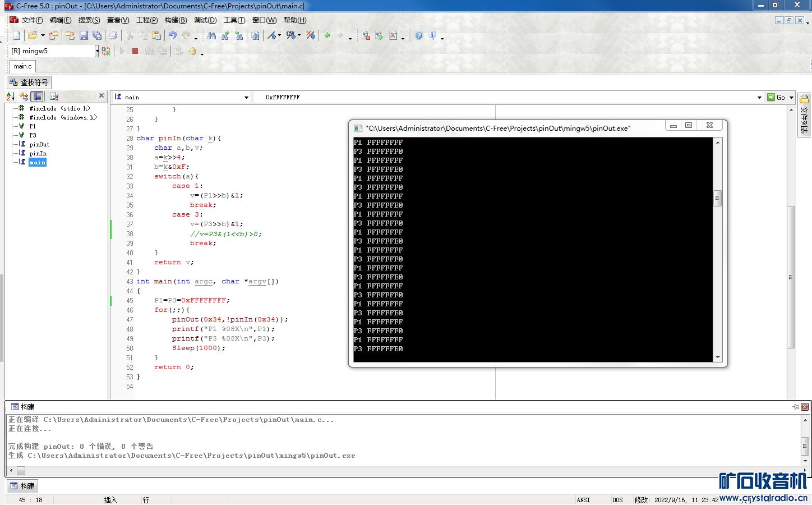Click the Paste clipboard icon
This screenshot has height=505, width=812.
click(x=156, y=35)
